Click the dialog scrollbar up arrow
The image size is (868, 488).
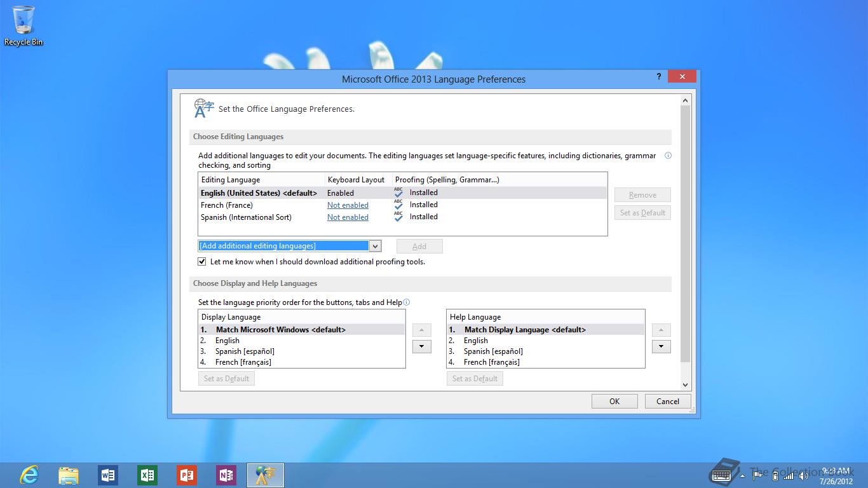click(x=685, y=100)
